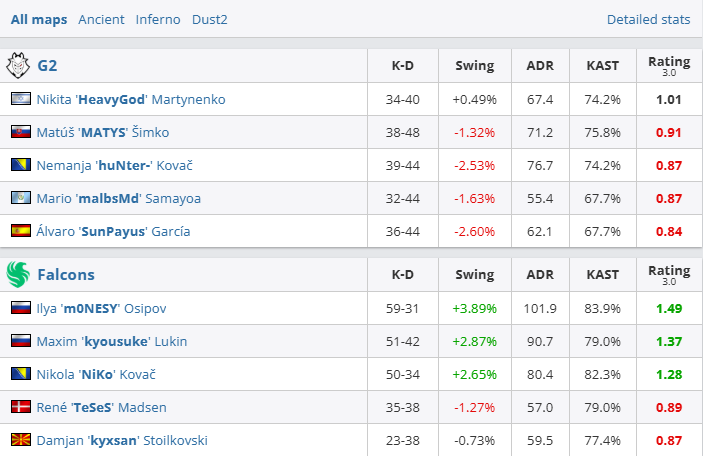This screenshot has width=703, height=456.
Task: Click the flag icon next to kyxsan
Action: click(20, 440)
